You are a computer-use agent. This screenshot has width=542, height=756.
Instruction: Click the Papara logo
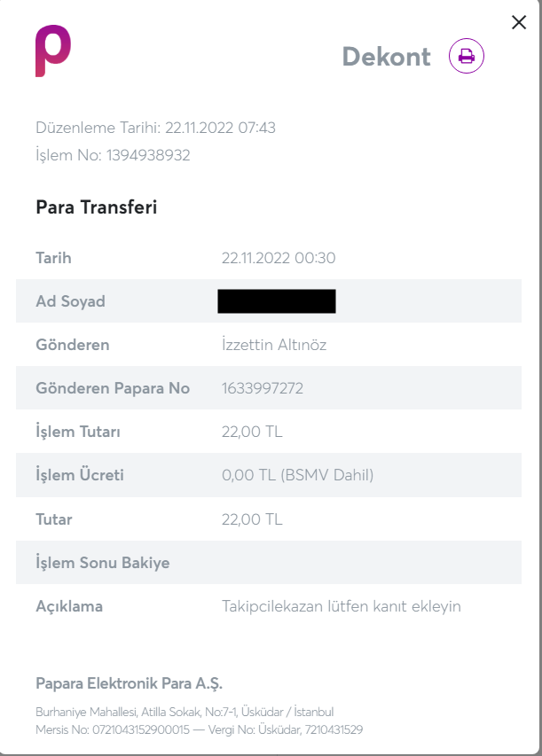pyautogui.click(x=52, y=51)
